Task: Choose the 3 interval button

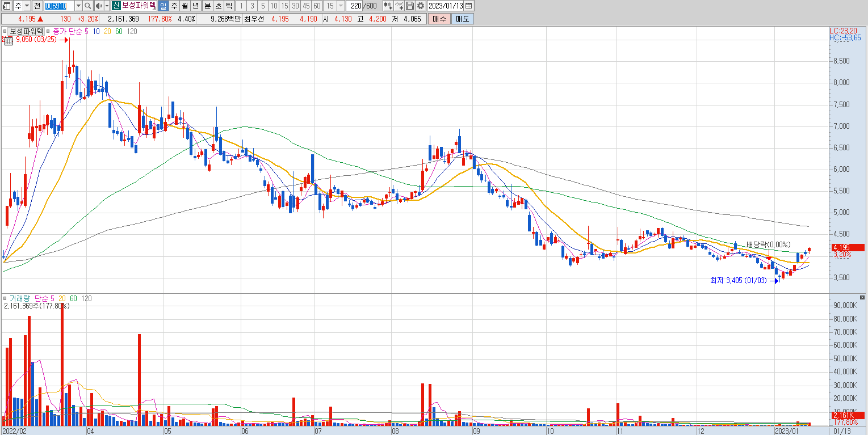Action: tap(252, 6)
